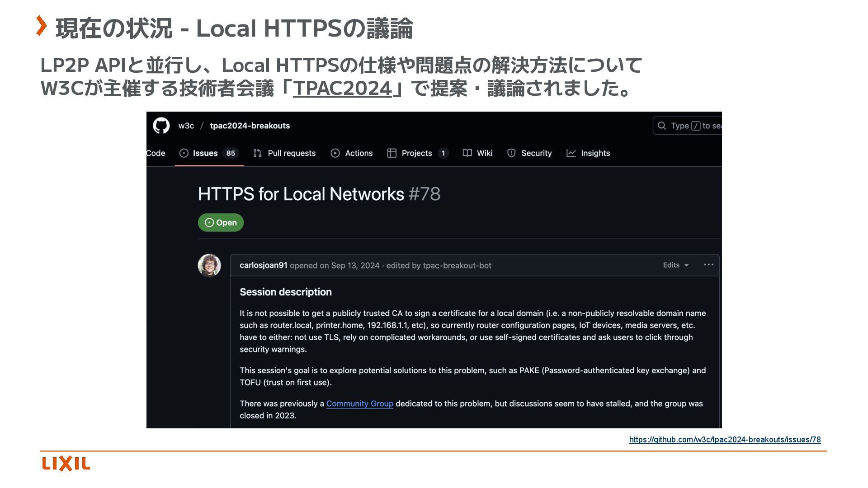The height and width of the screenshot is (488, 868).
Task: Click the Projects table icon
Action: pyautogui.click(x=392, y=153)
